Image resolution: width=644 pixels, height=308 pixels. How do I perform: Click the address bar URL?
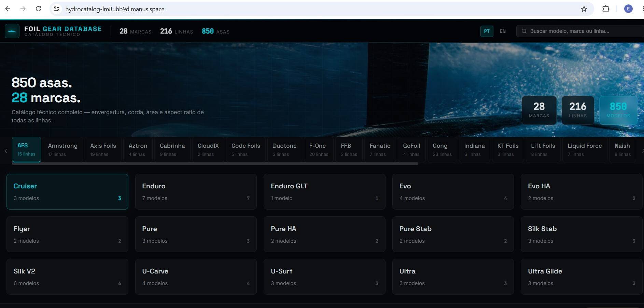[x=115, y=9]
